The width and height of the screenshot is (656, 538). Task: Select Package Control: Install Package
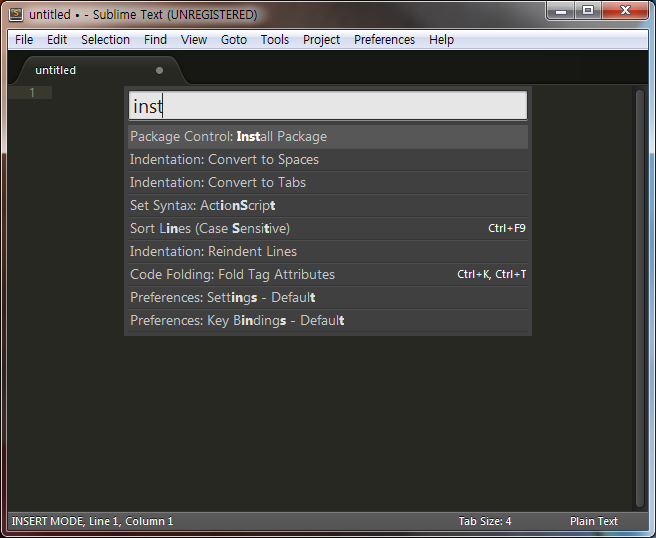click(328, 136)
